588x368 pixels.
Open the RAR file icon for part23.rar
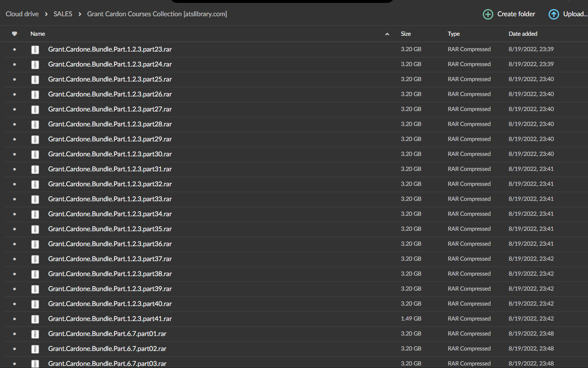(35, 49)
